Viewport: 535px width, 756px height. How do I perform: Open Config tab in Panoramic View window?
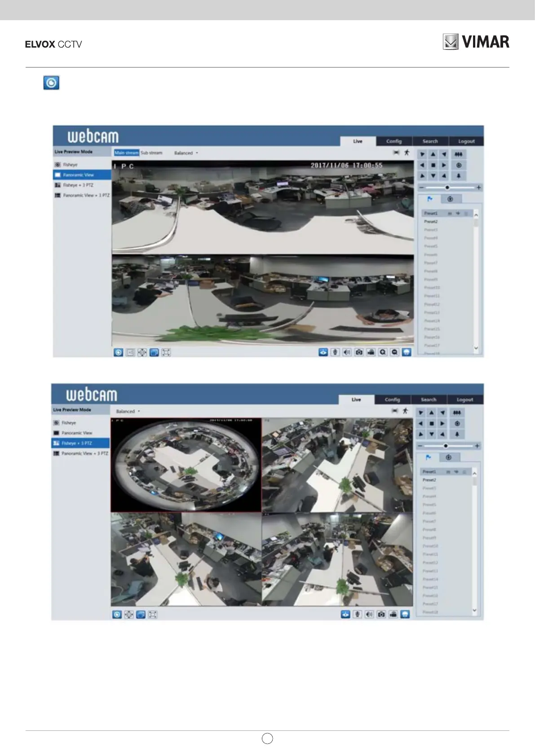[394, 141]
